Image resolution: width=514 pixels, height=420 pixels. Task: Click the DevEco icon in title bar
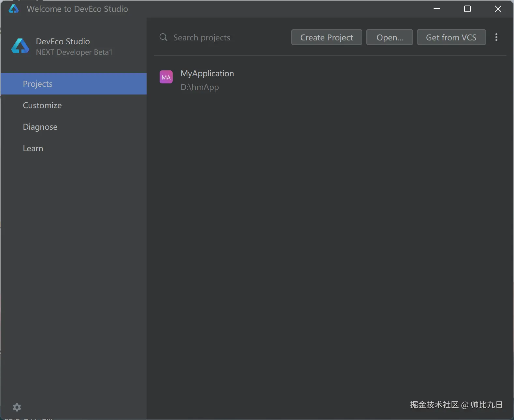pos(14,9)
